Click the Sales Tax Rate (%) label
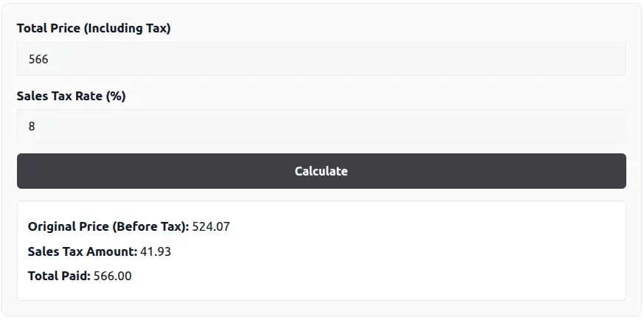 point(71,96)
